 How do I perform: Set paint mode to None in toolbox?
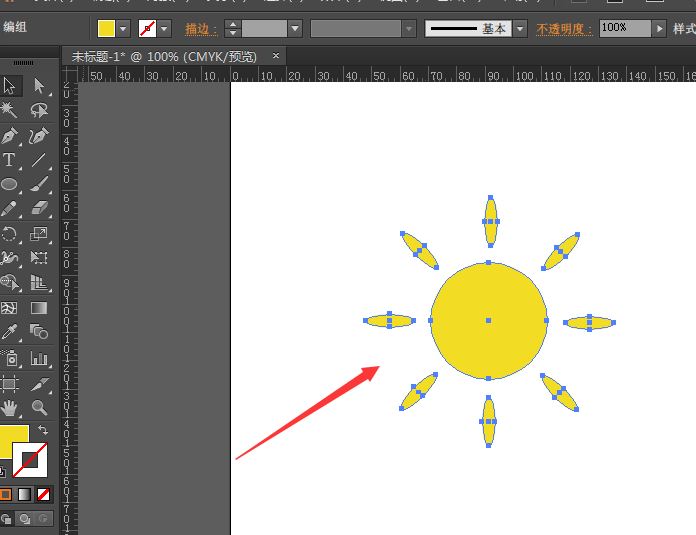pyautogui.click(x=43, y=494)
